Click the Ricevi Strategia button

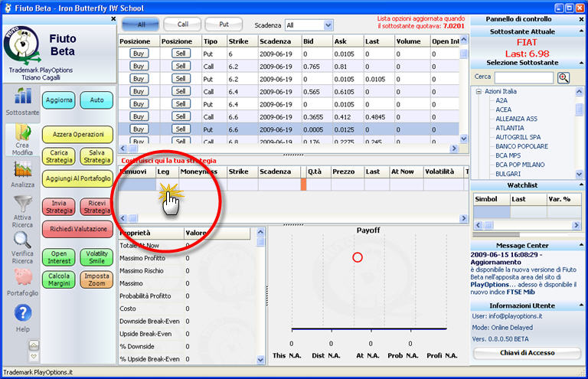tap(96, 207)
